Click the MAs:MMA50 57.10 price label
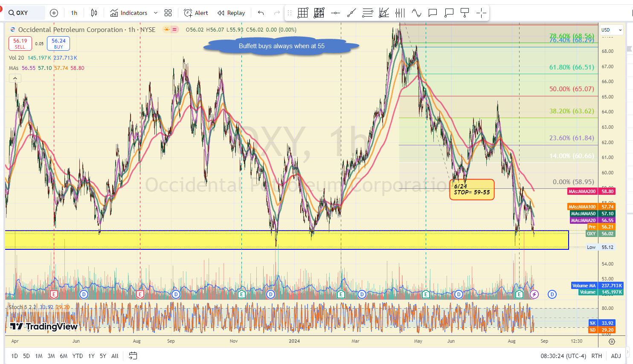633x364 pixels. click(592, 214)
